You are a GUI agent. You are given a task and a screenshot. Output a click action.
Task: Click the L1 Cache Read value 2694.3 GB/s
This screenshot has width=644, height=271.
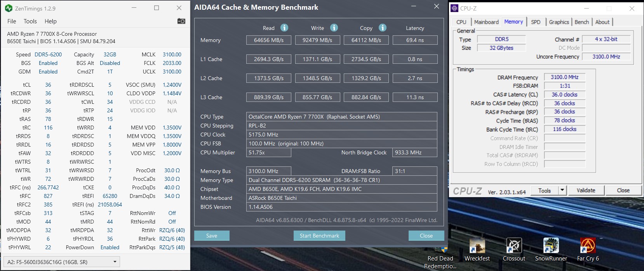point(269,59)
